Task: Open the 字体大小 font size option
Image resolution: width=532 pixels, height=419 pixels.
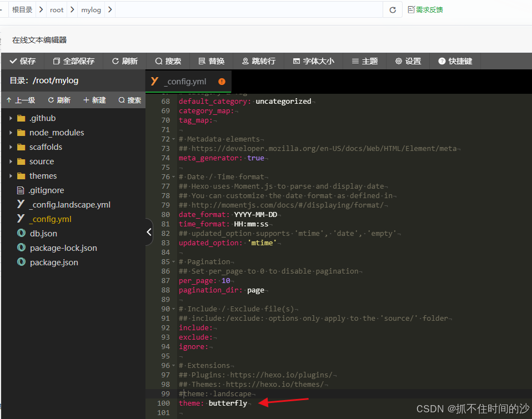Action: [314, 61]
